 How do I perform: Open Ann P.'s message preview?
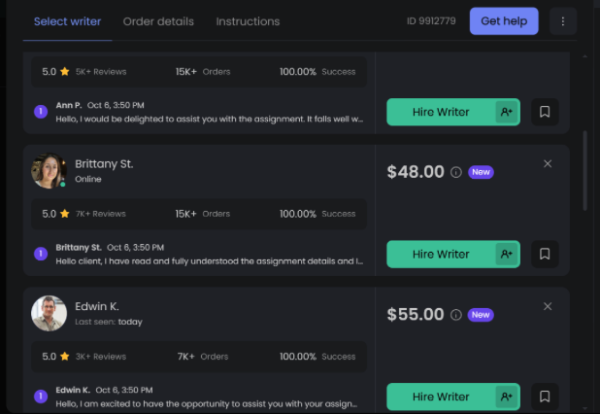pyautogui.click(x=209, y=118)
